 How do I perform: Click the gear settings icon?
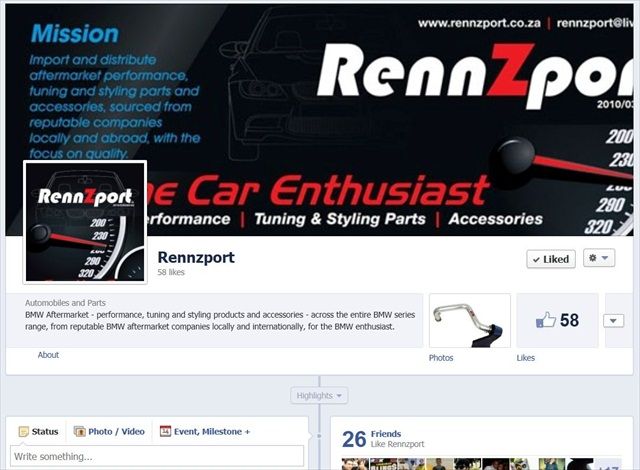coord(593,258)
